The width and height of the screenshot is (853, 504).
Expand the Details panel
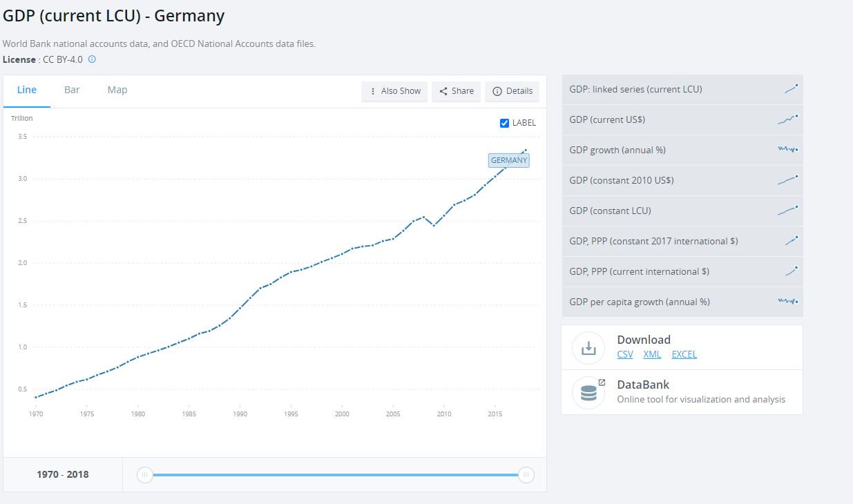click(x=512, y=91)
